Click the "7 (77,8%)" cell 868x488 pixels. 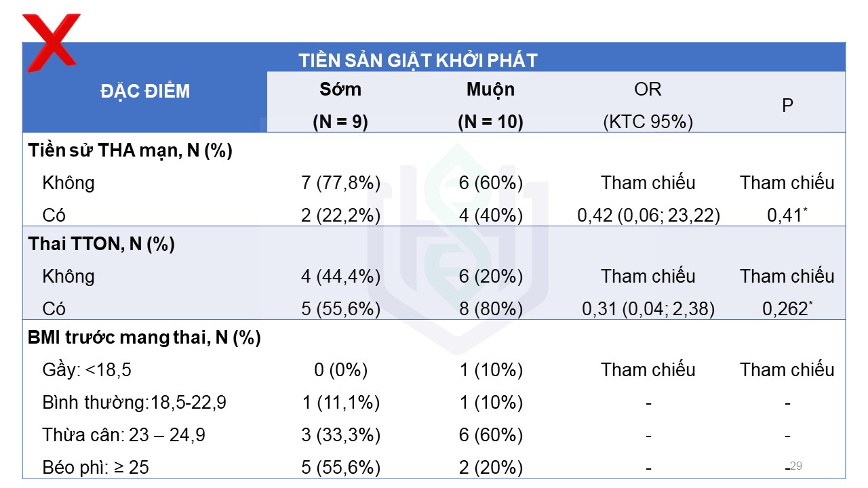(340, 183)
